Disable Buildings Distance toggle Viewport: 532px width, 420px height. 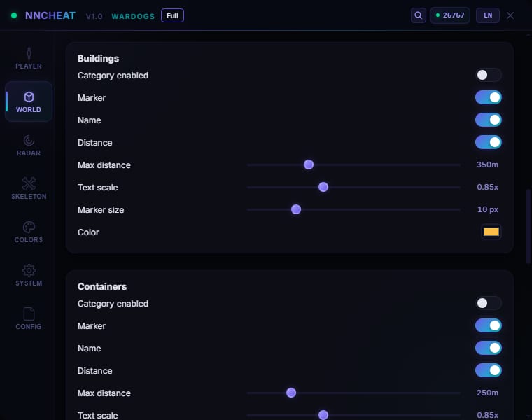coord(488,142)
